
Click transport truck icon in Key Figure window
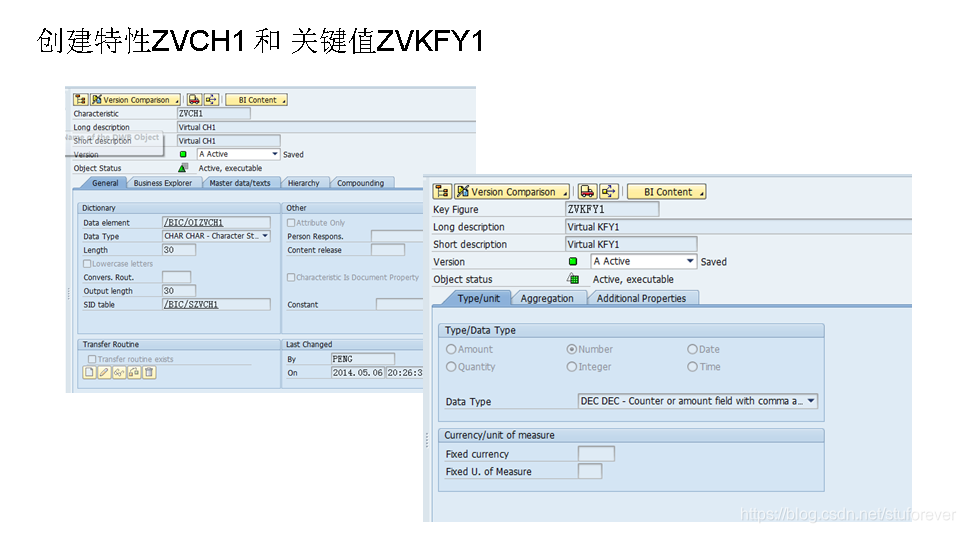(x=588, y=192)
